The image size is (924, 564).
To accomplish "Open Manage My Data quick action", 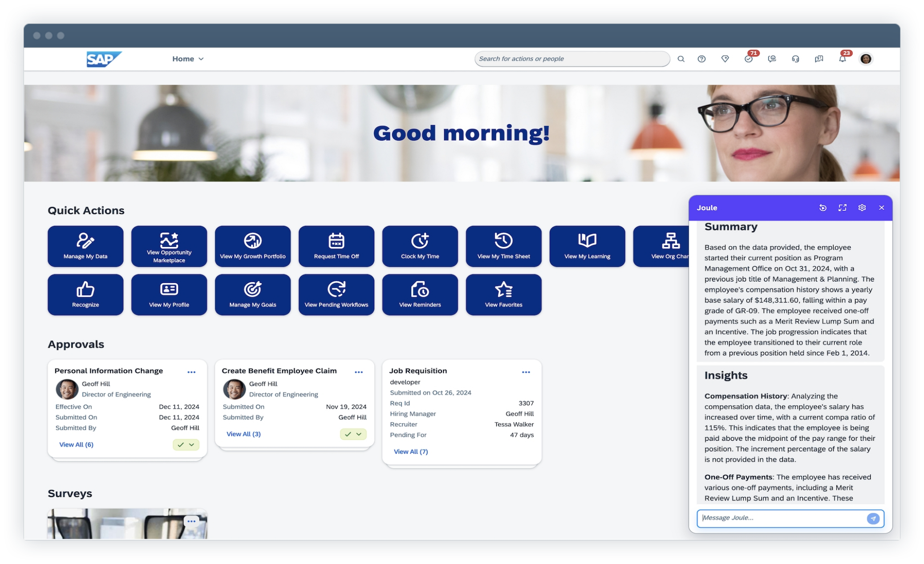I will [85, 246].
